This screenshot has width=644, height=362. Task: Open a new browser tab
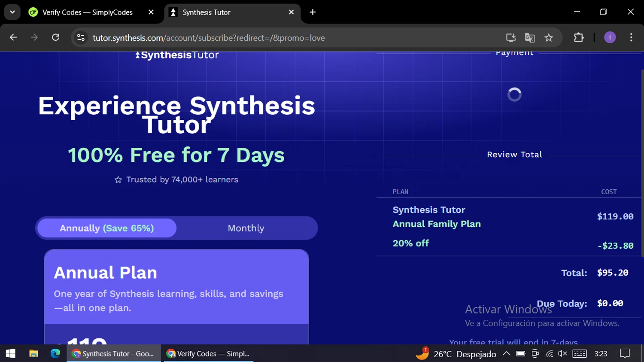click(x=313, y=12)
